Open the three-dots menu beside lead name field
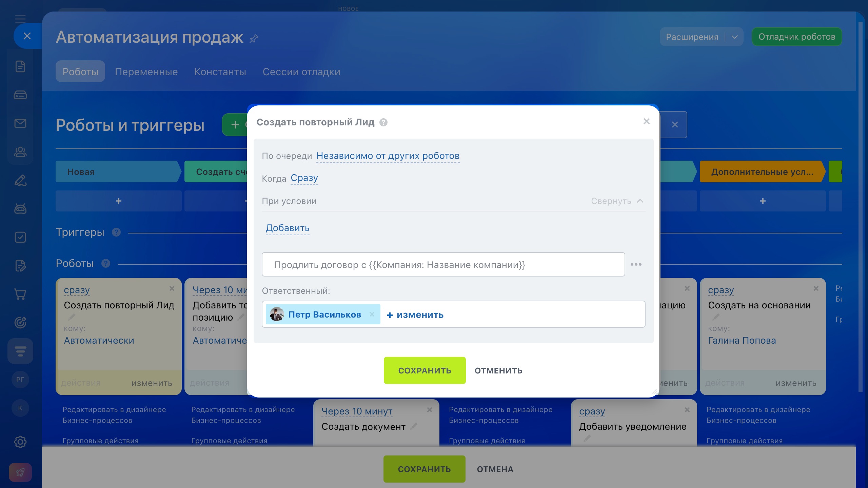Screen dimensions: 868x488 point(636,264)
